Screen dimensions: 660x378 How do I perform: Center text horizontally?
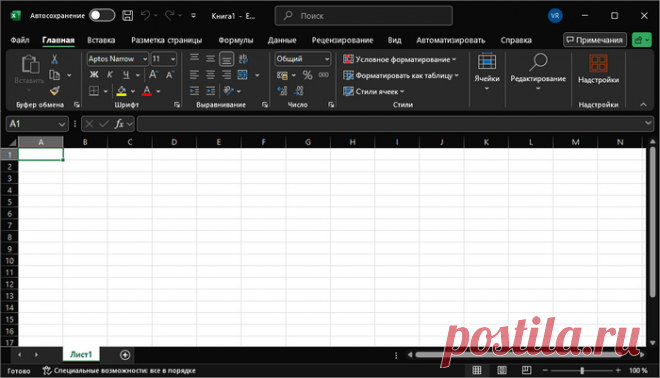(210, 75)
